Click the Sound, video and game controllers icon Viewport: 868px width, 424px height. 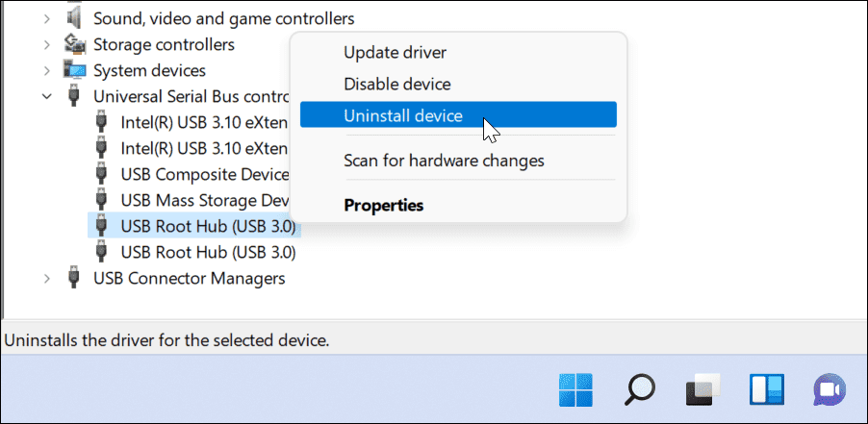click(74, 18)
